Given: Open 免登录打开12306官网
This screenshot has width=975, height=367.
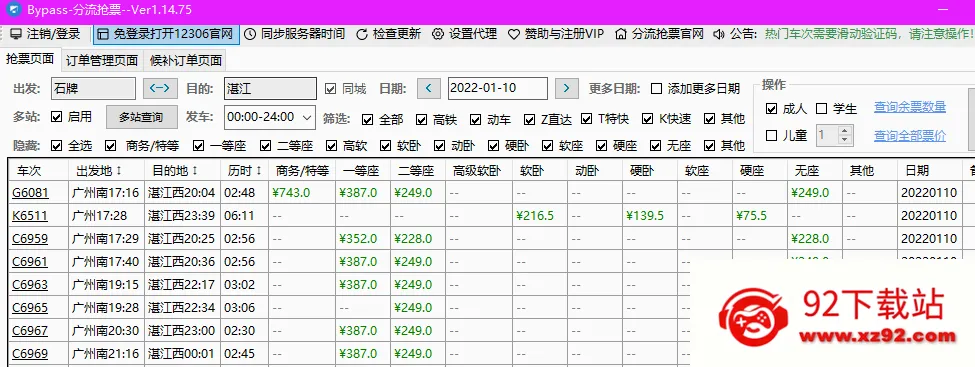Looking at the screenshot, I should [x=167, y=34].
